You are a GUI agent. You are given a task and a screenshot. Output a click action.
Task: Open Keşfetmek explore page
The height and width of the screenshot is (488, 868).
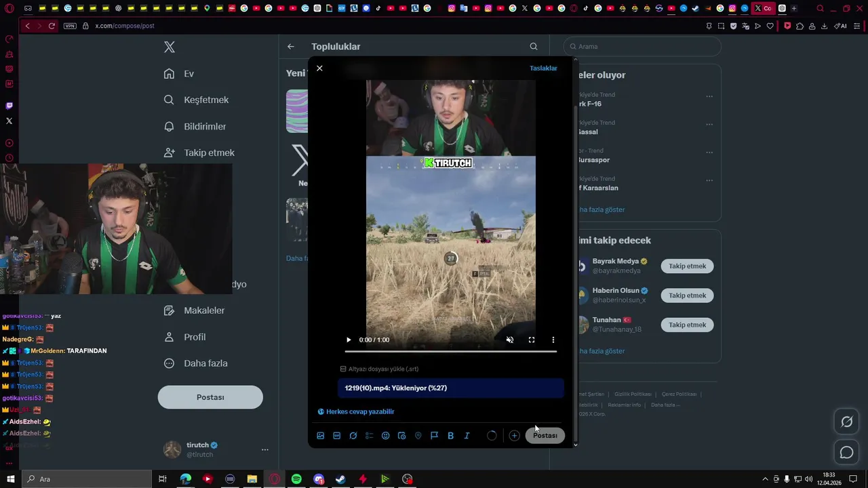[x=197, y=100]
